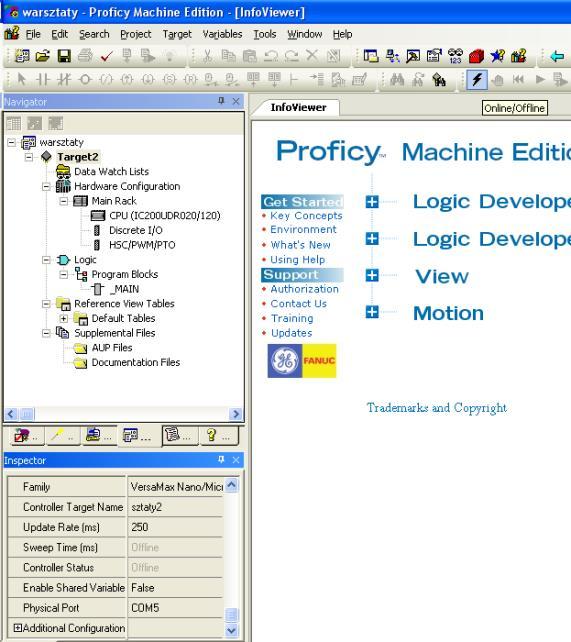Image resolution: width=571 pixels, height=642 pixels.
Task: Pin the Inspector panel
Action: click(x=221, y=460)
